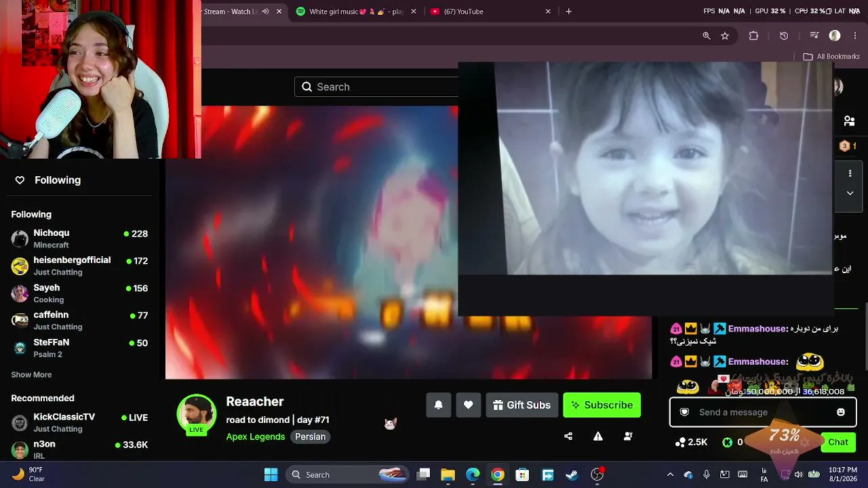The height and width of the screenshot is (488, 868).
Task: Open the All Bookmarks folder
Action: 831,57
